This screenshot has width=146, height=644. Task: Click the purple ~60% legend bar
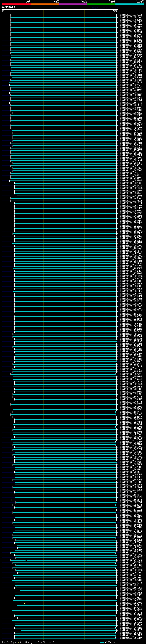73,4
